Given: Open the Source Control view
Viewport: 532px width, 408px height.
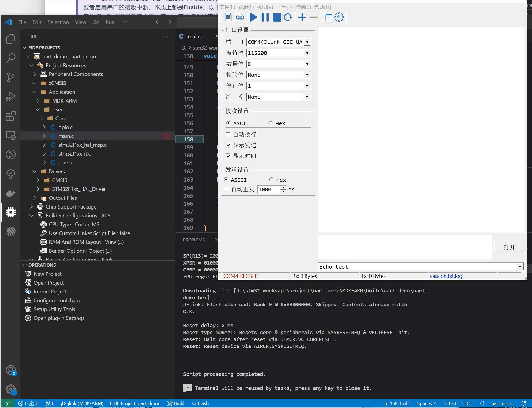Looking at the screenshot, I should [x=10, y=77].
